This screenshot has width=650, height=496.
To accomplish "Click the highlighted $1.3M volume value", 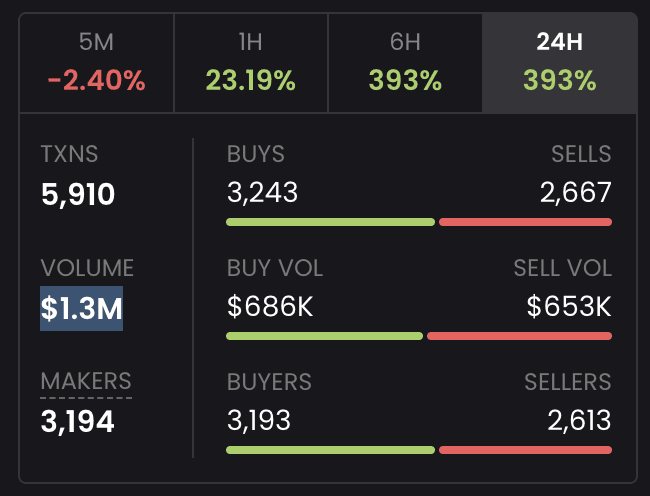I will click(82, 309).
